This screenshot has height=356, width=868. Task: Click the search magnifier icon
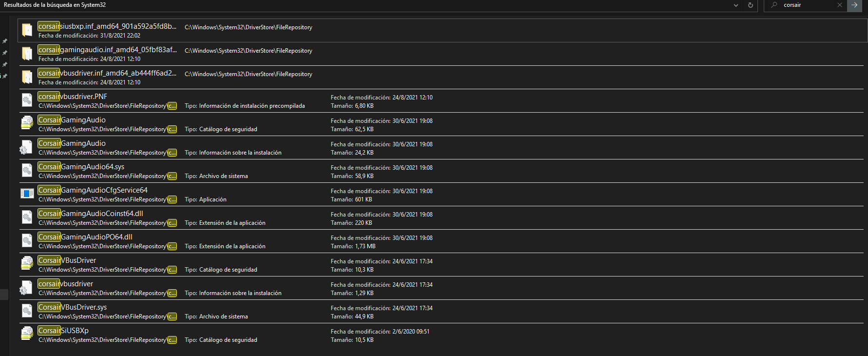774,5
